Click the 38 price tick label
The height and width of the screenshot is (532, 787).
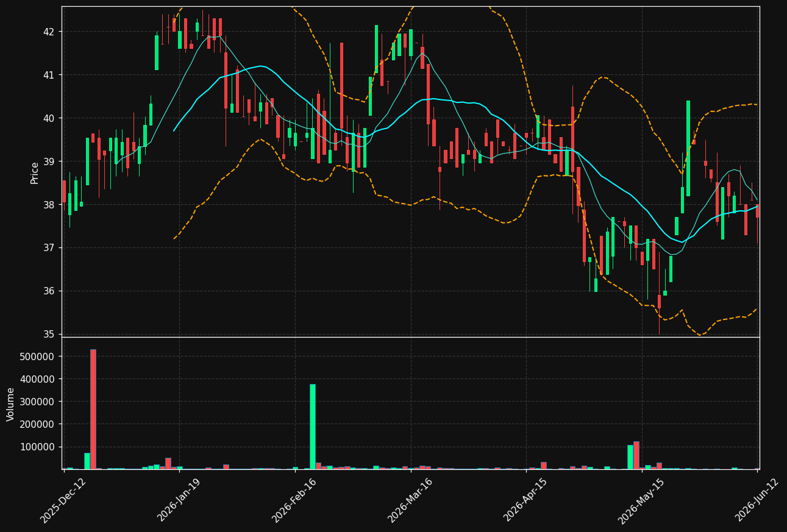49,205
